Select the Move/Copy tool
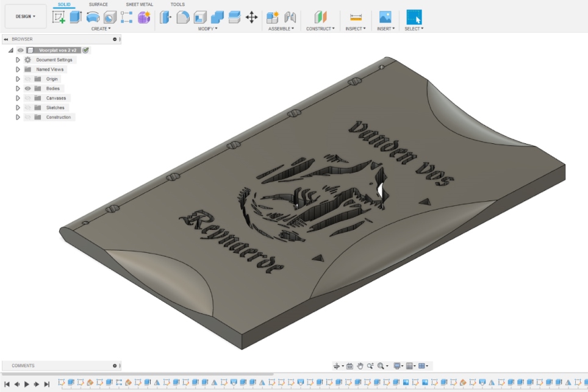Screen dimensions: 588x392 251,18
